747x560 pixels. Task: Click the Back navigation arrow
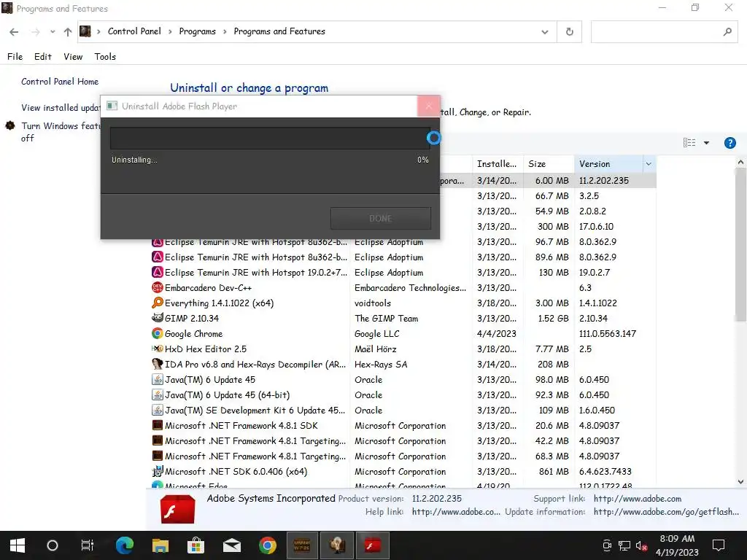point(14,32)
